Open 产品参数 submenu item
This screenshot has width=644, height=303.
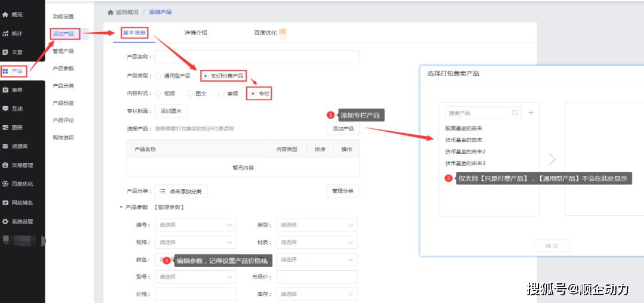click(x=63, y=69)
